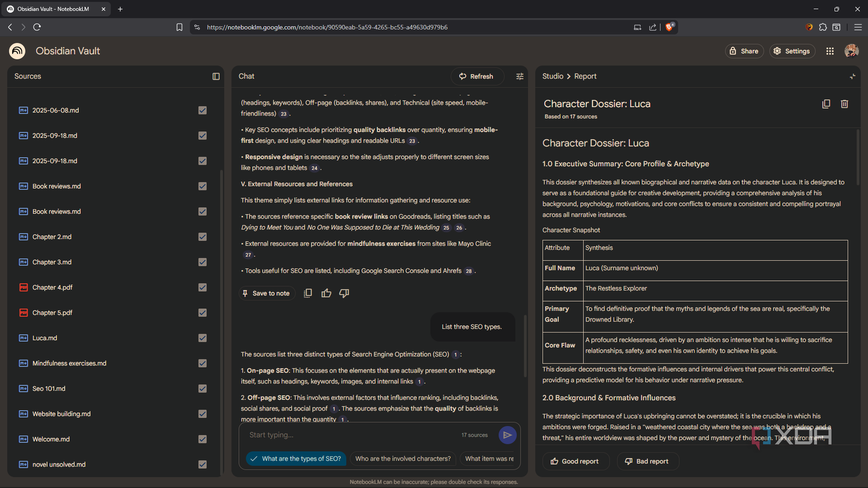Viewport: 868px width, 488px height.
Task: Uncheck Website building.md source
Action: [203, 414]
